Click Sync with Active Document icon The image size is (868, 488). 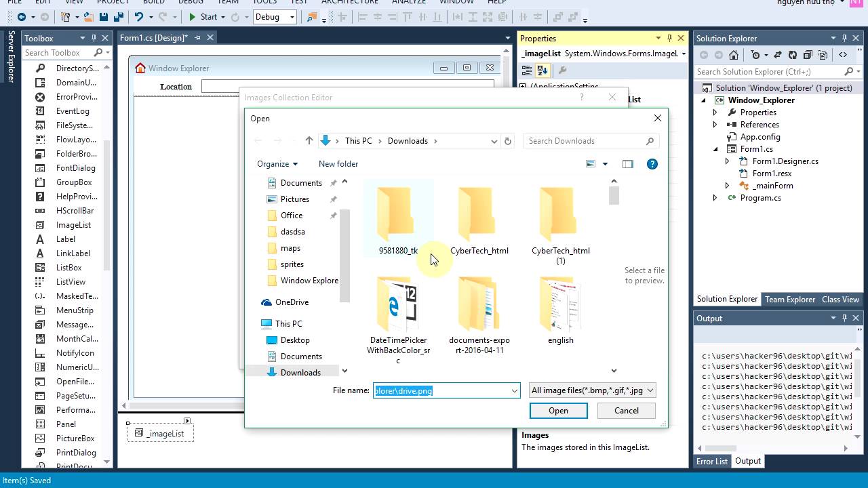coord(777,55)
